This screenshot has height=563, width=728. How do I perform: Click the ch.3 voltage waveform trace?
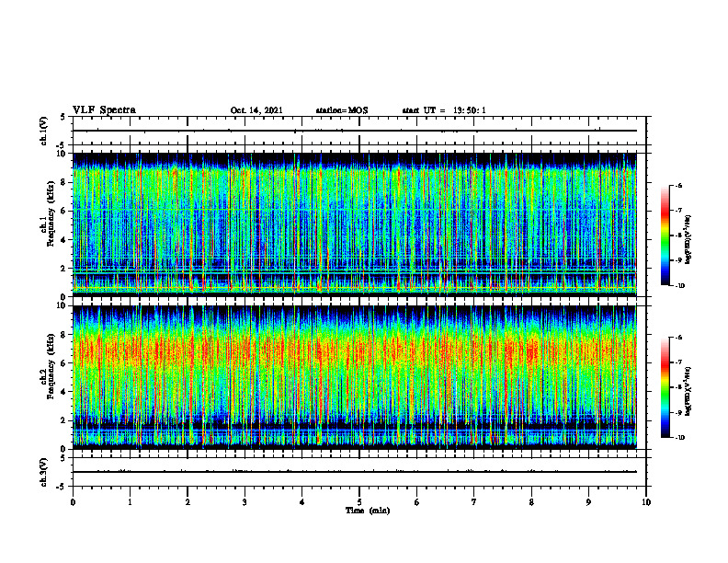pos(355,472)
